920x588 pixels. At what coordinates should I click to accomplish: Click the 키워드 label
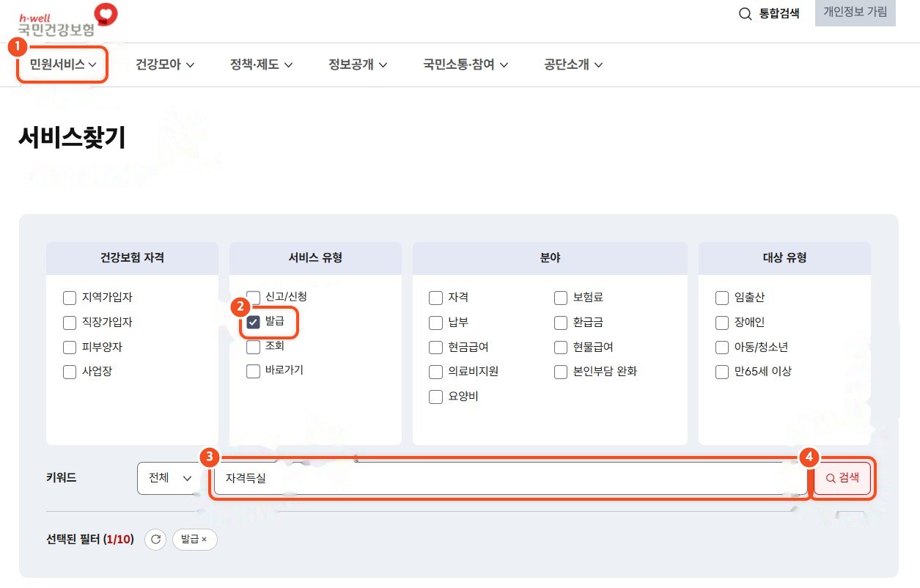tap(62, 478)
